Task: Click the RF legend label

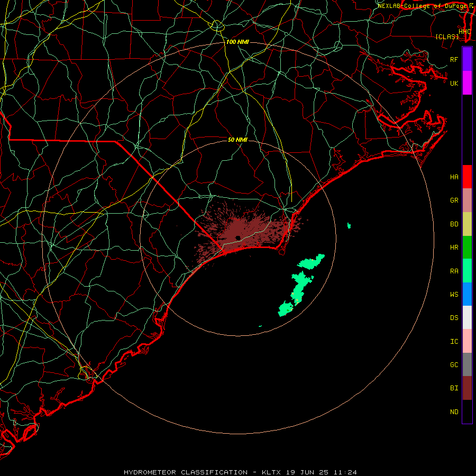Action: [x=454, y=59]
